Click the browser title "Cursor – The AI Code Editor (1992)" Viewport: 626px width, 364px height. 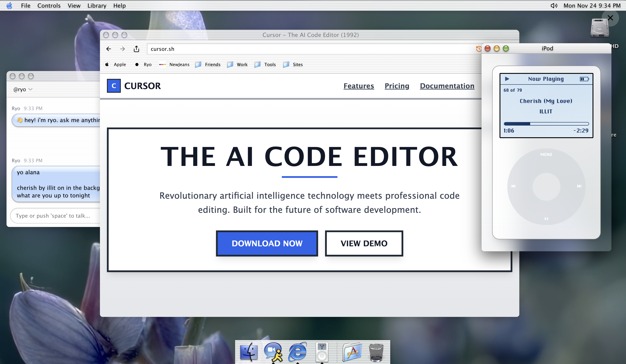tap(311, 35)
